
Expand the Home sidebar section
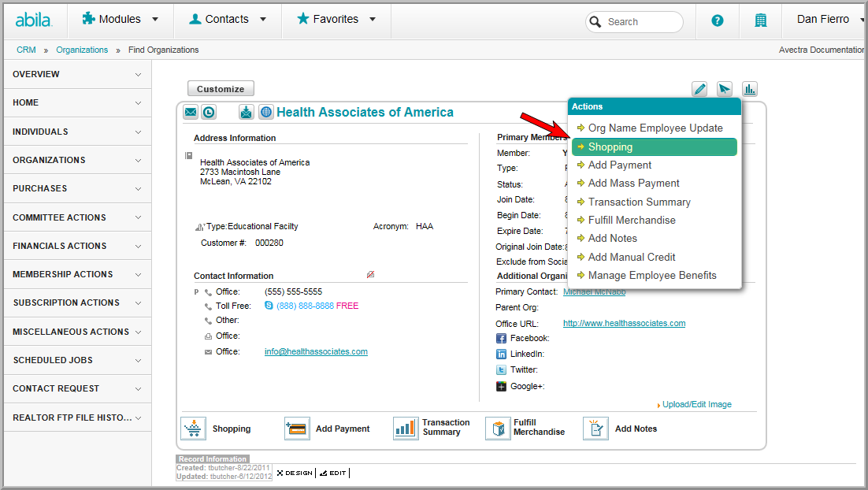point(77,103)
